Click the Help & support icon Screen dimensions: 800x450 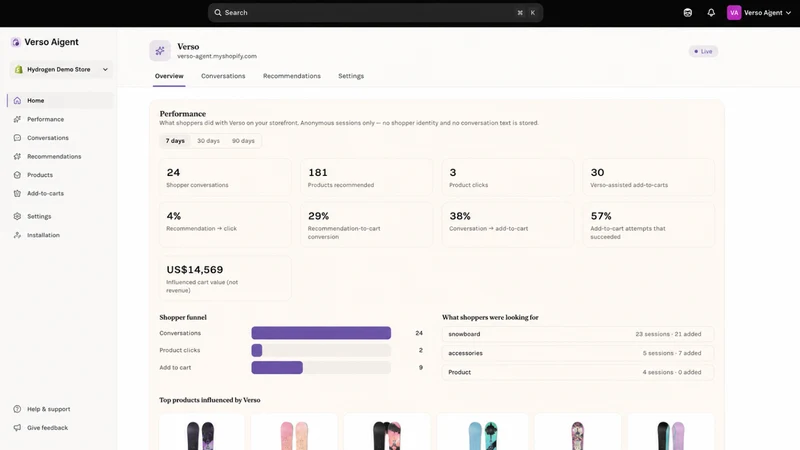coord(17,409)
